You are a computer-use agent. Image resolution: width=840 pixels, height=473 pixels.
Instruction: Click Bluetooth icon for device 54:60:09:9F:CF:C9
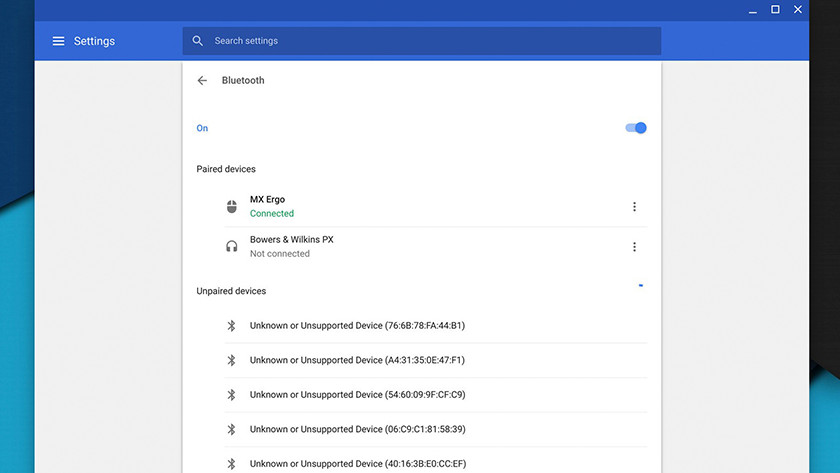point(231,395)
